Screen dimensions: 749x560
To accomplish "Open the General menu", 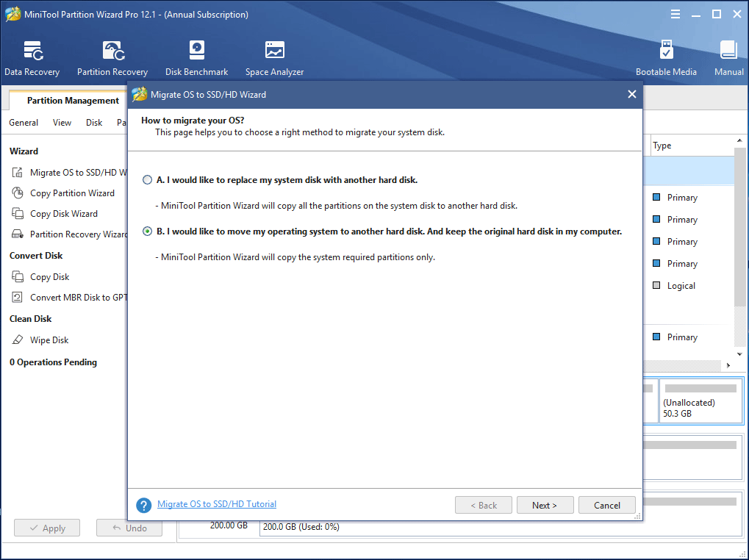I will pos(24,123).
